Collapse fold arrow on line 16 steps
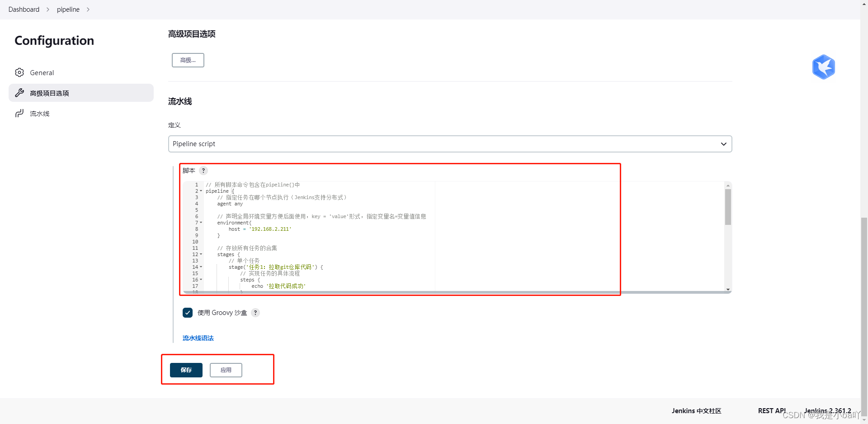 coord(201,280)
